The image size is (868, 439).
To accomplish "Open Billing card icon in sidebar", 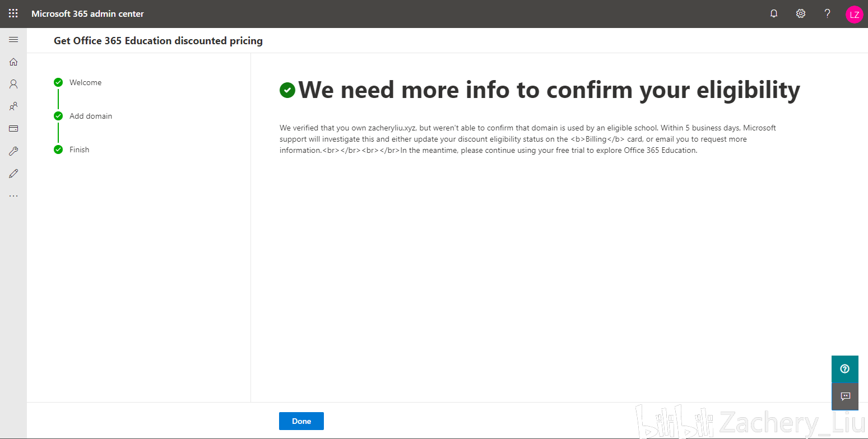I will click(x=13, y=129).
